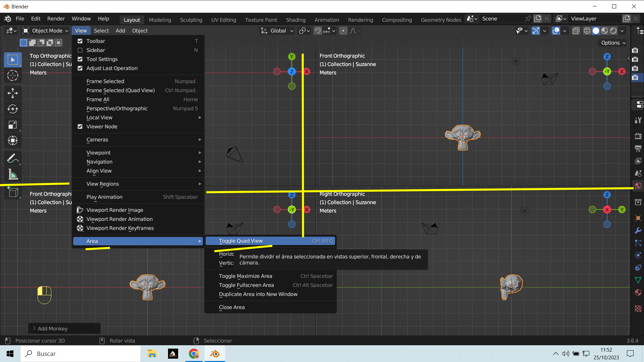This screenshot has width=644, height=362.
Task: Expand the Global transform orientation dropdown
Action: [x=278, y=31]
